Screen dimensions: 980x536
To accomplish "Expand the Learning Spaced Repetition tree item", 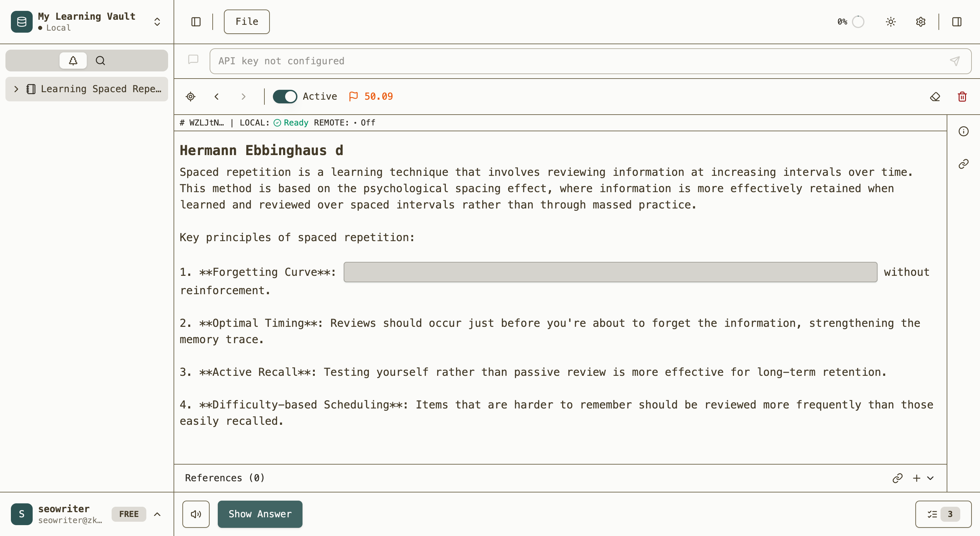I will [16, 89].
